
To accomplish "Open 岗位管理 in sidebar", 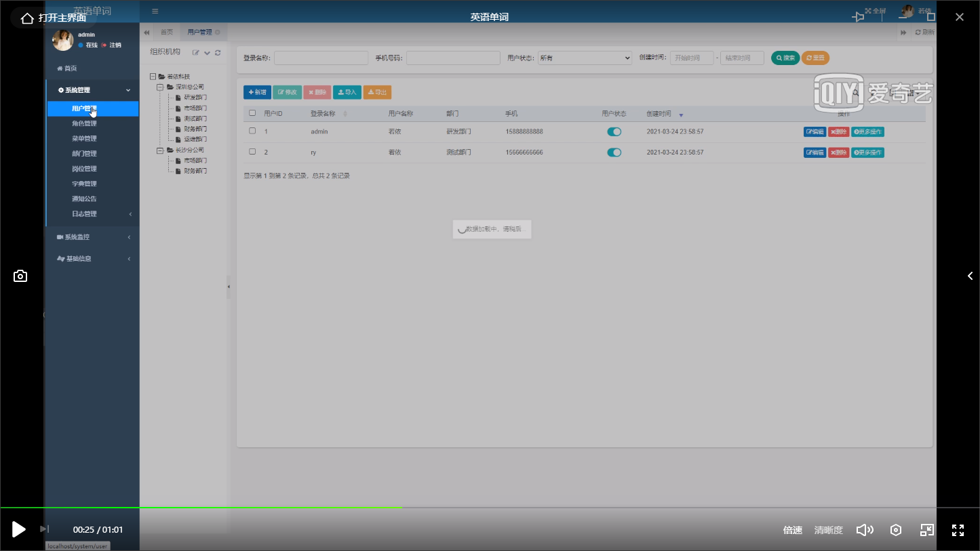I will pos(84,168).
